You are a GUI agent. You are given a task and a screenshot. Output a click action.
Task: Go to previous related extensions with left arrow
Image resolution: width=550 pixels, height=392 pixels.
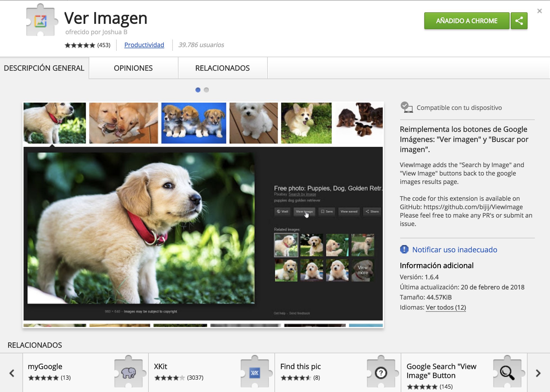(12, 373)
